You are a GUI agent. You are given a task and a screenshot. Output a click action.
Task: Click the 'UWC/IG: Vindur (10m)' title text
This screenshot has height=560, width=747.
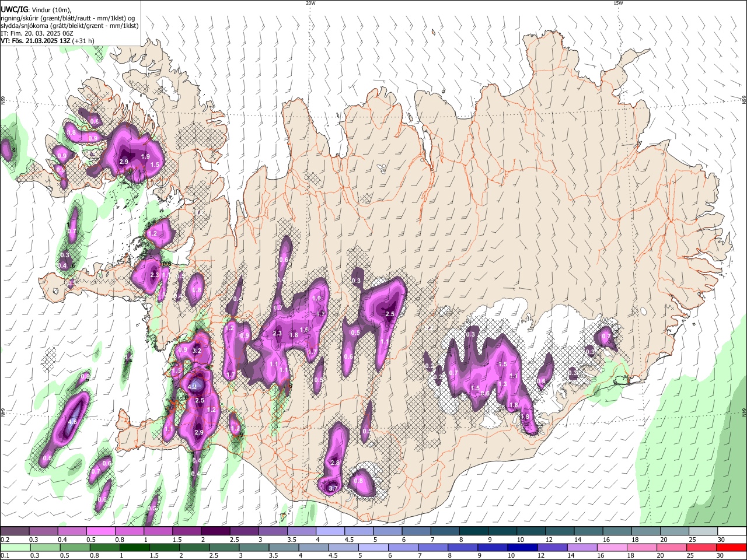pos(35,10)
